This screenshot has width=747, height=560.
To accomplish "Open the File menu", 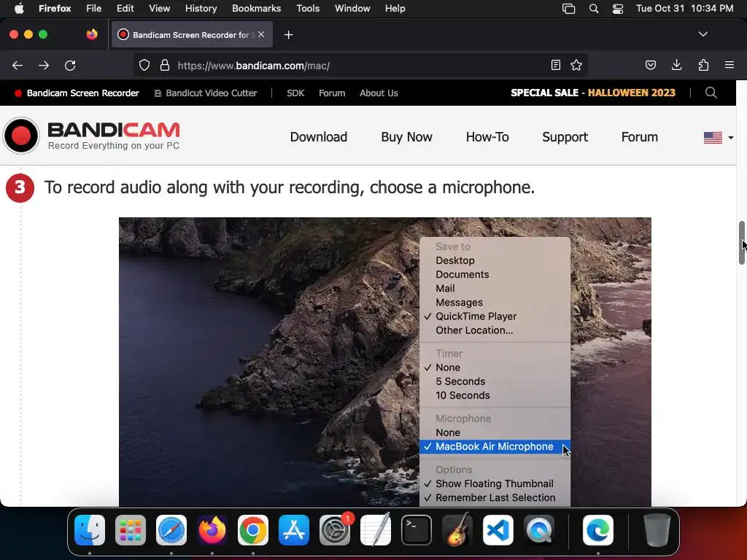I will pyautogui.click(x=94, y=8).
